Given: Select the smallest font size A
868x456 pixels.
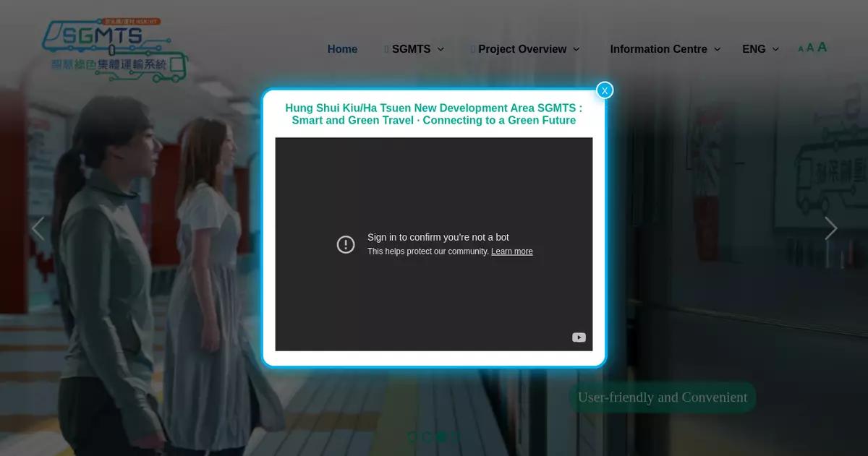Looking at the screenshot, I should (x=801, y=49).
